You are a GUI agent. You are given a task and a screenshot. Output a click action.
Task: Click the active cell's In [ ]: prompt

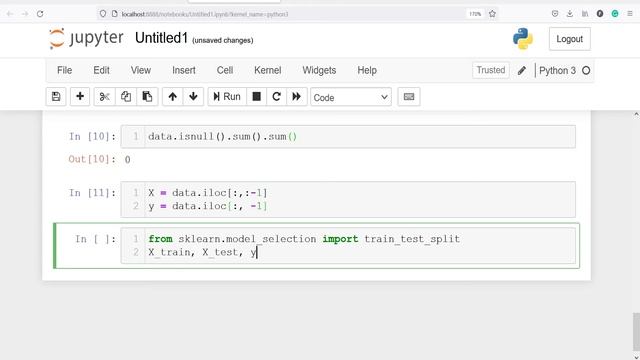(x=96, y=239)
